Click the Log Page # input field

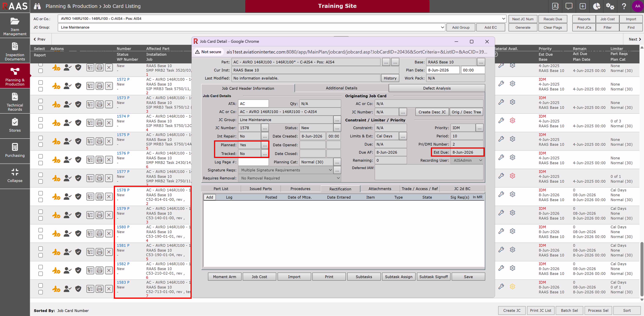(x=253, y=162)
